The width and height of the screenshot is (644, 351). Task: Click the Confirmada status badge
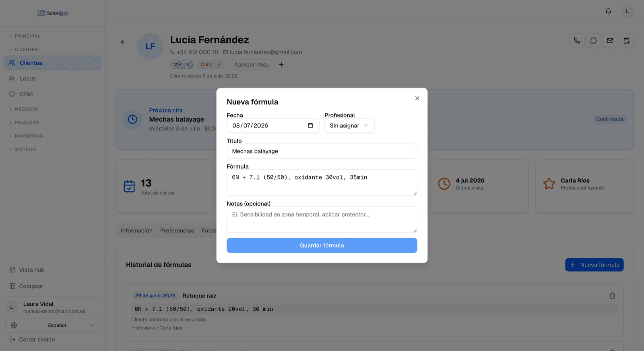point(610,119)
